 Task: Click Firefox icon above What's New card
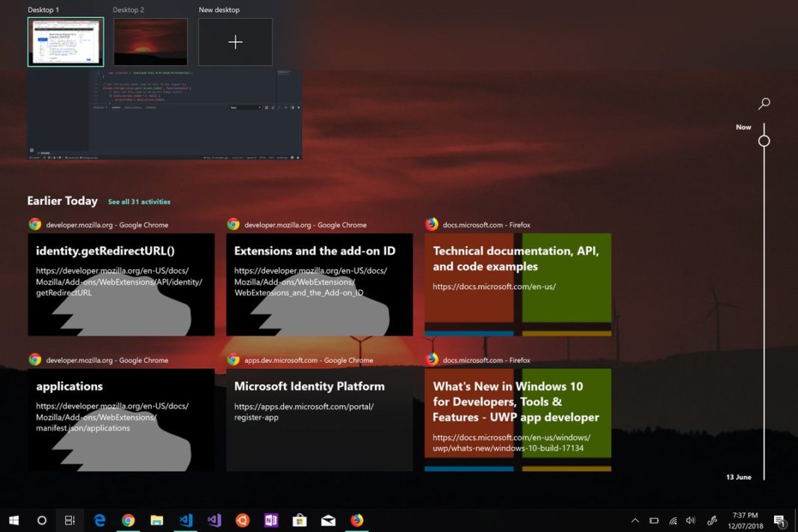point(432,359)
